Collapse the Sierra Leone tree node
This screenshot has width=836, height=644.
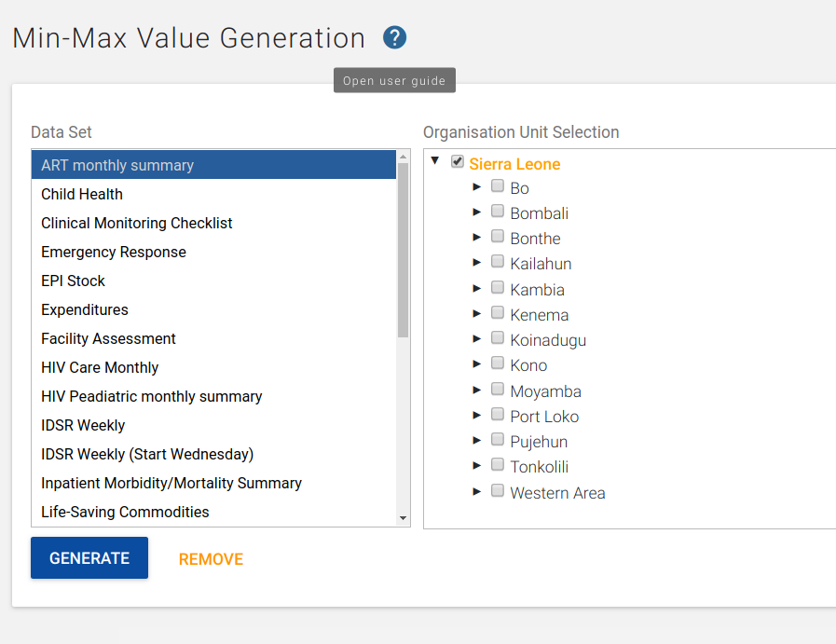pyautogui.click(x=435, y=160)
